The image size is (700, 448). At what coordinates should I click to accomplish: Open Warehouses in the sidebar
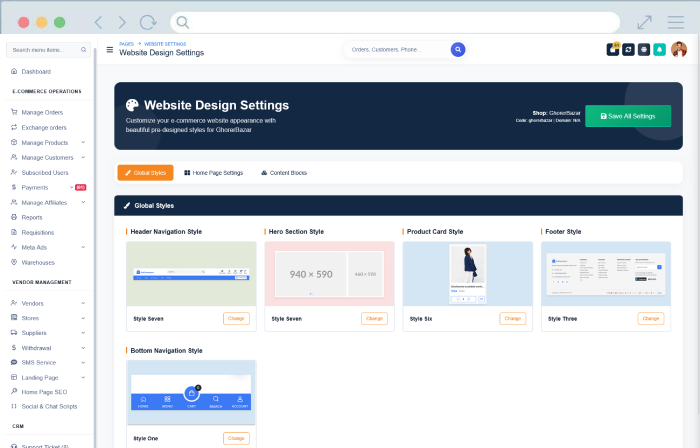coord(38,262)
